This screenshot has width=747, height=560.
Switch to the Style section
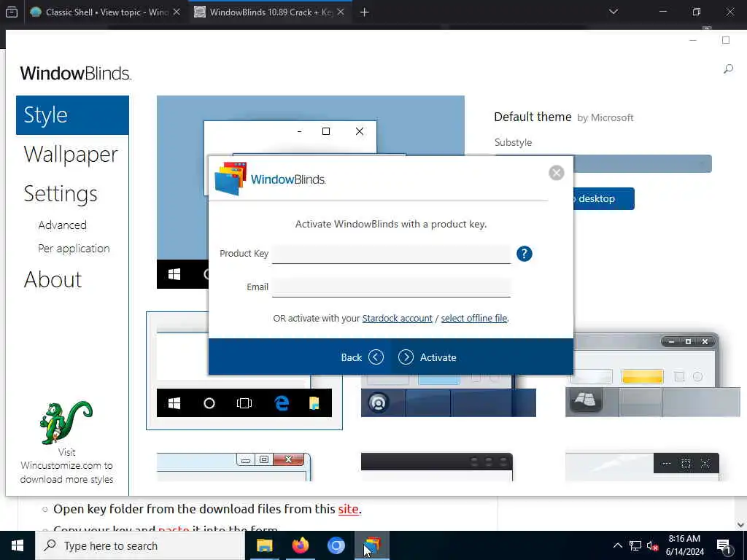tap(72, 115)
